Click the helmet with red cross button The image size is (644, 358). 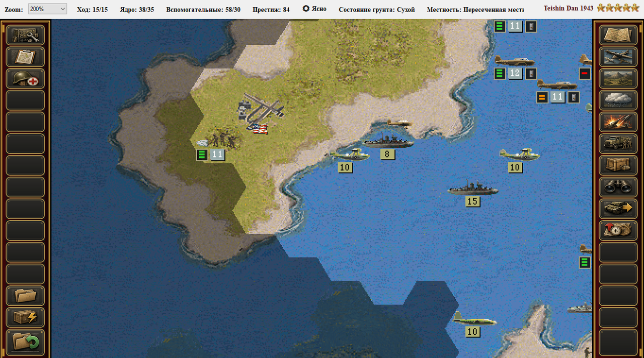pyautogui.click(x=25, y=78)
